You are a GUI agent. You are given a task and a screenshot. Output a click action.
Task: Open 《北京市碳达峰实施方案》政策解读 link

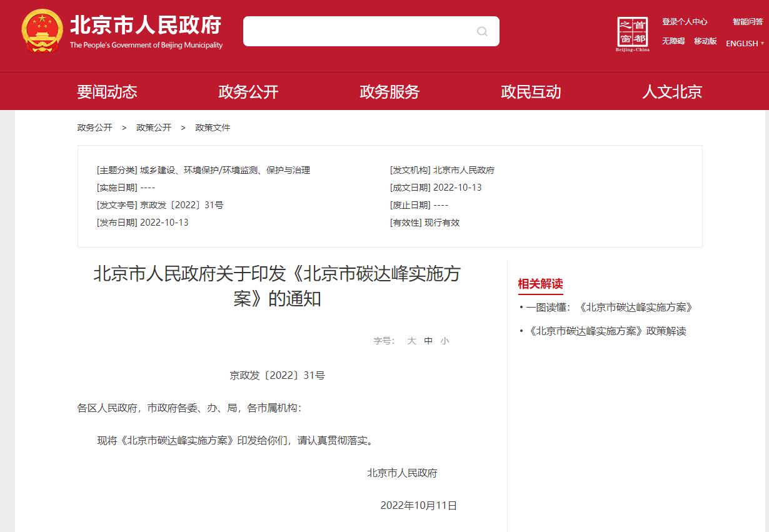[x=607, y=331]
